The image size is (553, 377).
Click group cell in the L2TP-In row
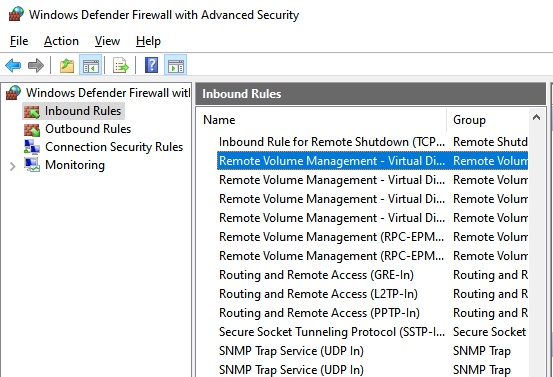pos(490,294)
